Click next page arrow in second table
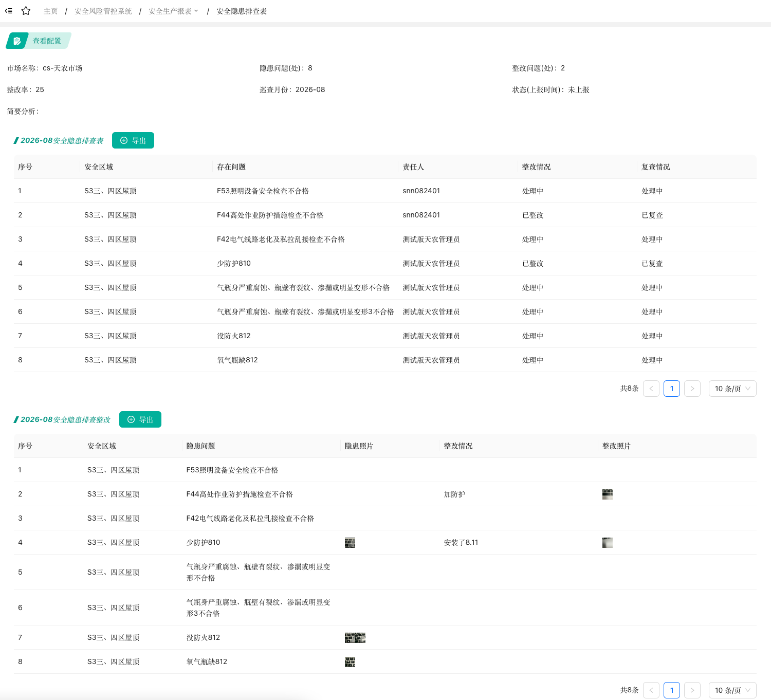This screenshot has height=700, width=771. coord(692,690)
